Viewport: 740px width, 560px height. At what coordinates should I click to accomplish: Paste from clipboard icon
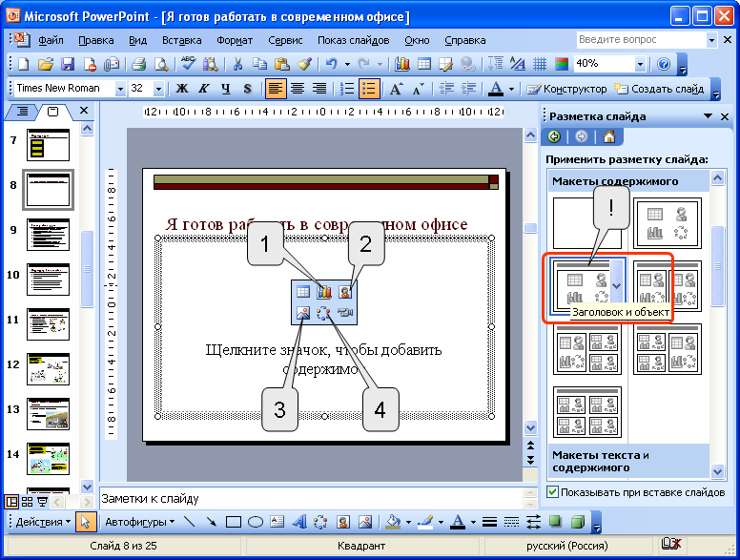282,64
